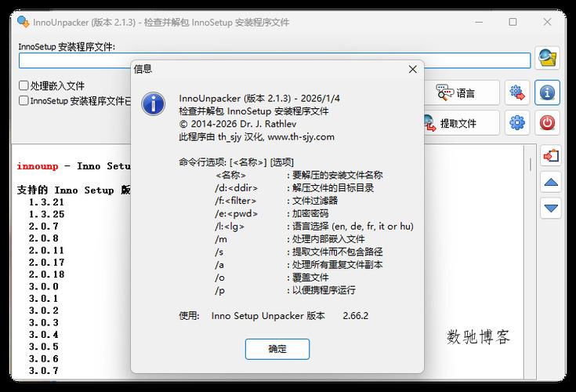Click the /e:<pwd> option text
Viewport: 576px width, 392px height.
click(236, 214)
